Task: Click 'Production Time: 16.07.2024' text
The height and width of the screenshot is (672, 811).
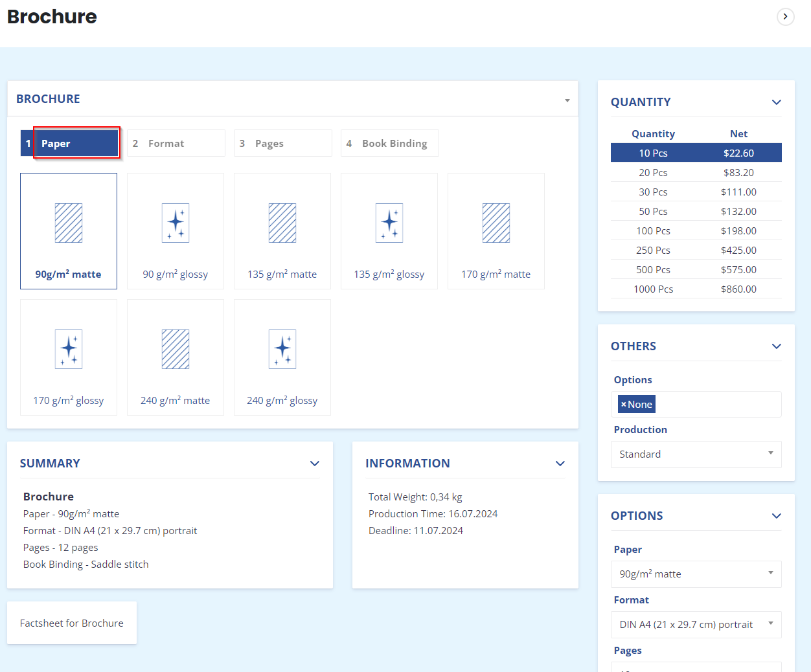Action: coord(433,514)
